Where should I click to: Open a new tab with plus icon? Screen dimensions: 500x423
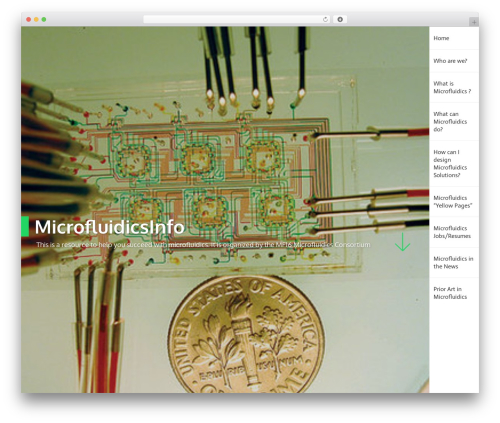pos(474,22)
